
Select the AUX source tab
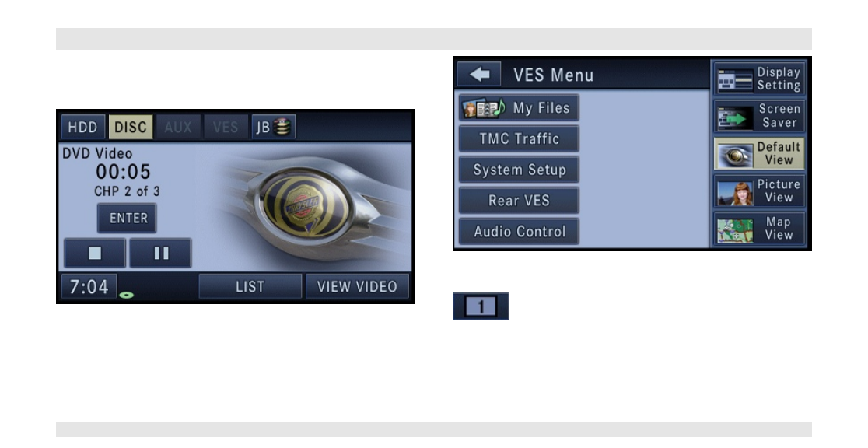(178, 127)
